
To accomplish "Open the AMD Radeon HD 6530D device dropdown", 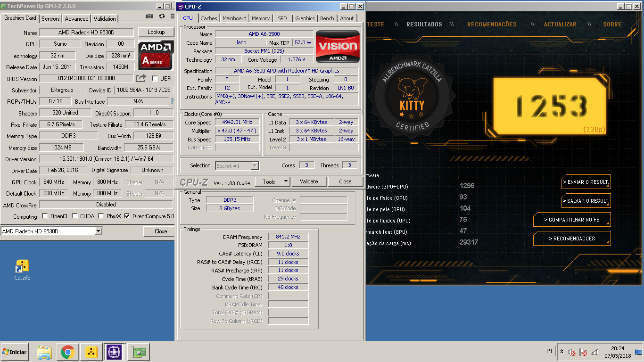I will 99,231.
